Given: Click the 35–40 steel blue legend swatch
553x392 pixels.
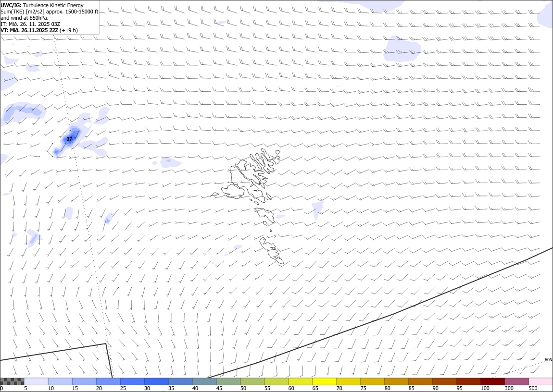Looking at the screenshot, I should tap(180, 381).
